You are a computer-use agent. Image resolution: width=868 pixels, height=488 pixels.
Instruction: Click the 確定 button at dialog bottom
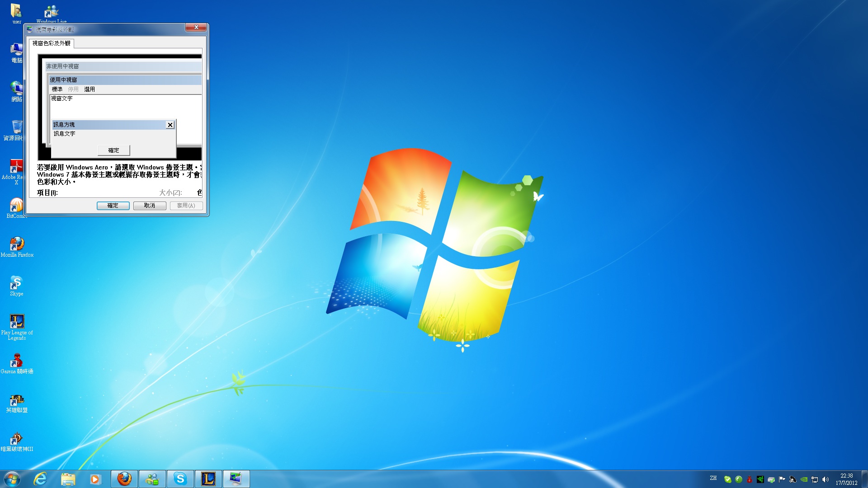click(113, 206)
